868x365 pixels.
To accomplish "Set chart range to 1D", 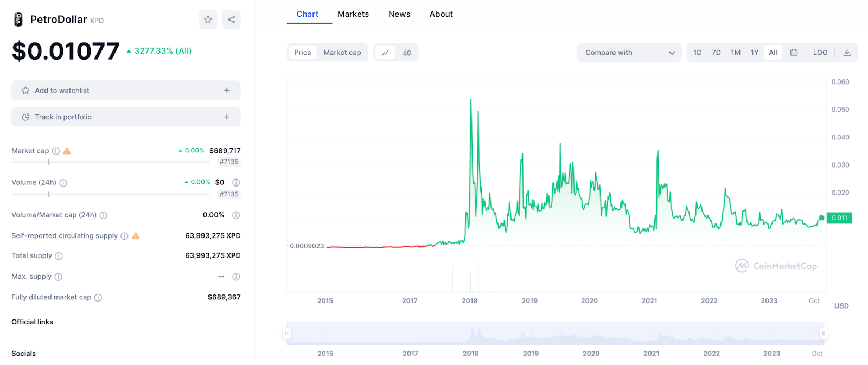I will (x=698, y=53).
